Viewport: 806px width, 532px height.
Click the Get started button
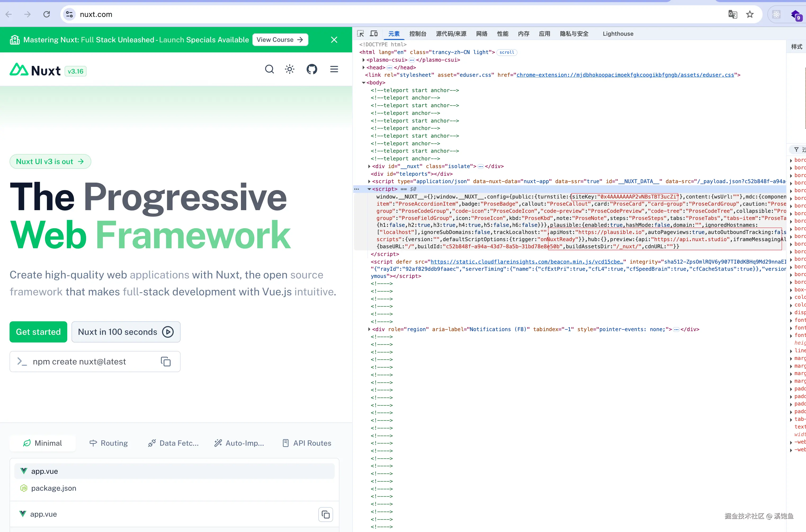38,332
